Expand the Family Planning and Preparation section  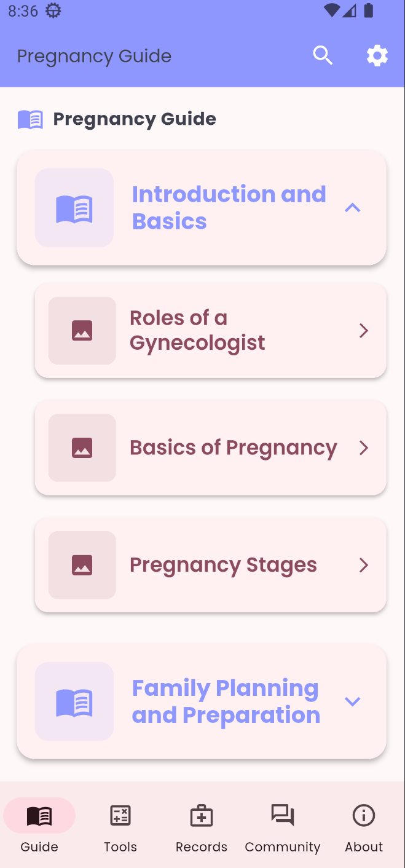tap(352, 701)
